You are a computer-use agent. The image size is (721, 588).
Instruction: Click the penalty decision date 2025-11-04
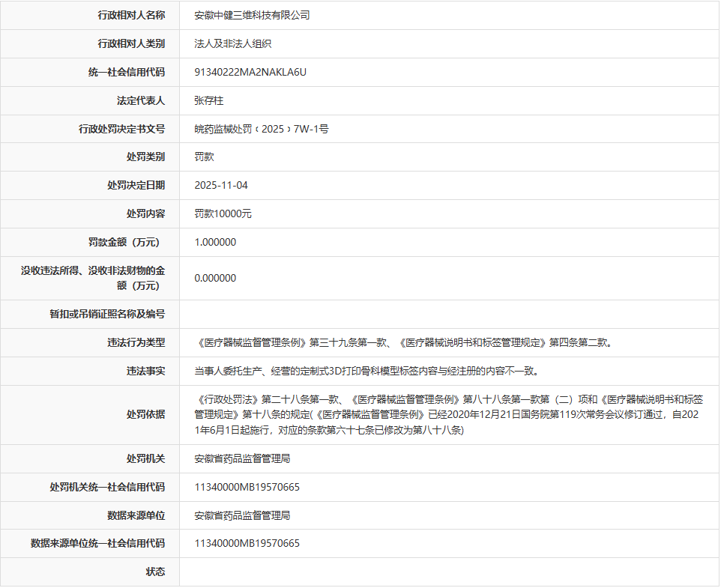221,185
